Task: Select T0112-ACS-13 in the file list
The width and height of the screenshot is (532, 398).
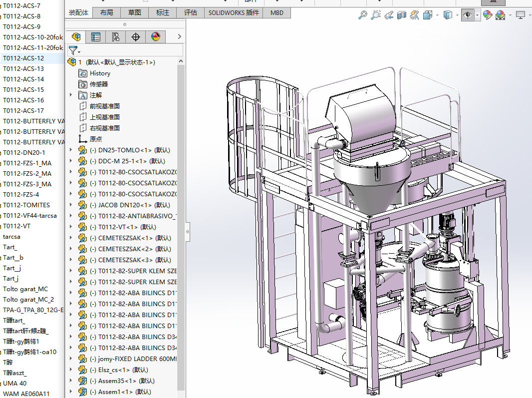Action: [x=23, y=69]
